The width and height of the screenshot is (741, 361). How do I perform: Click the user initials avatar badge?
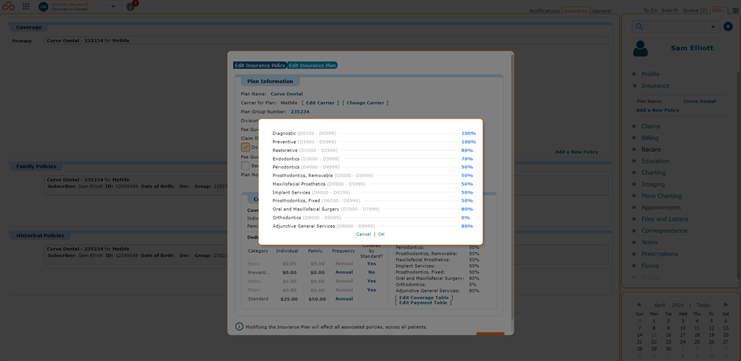coord(43,7)
